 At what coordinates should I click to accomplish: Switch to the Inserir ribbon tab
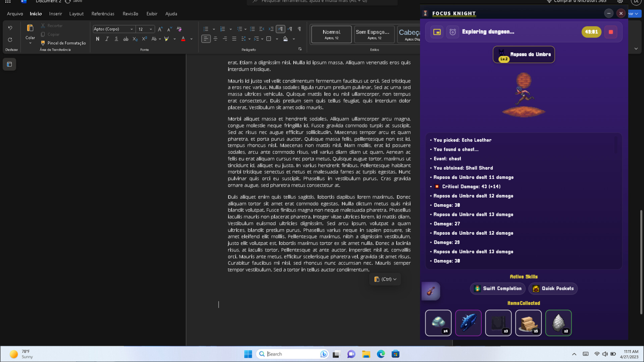coord(55,14)
